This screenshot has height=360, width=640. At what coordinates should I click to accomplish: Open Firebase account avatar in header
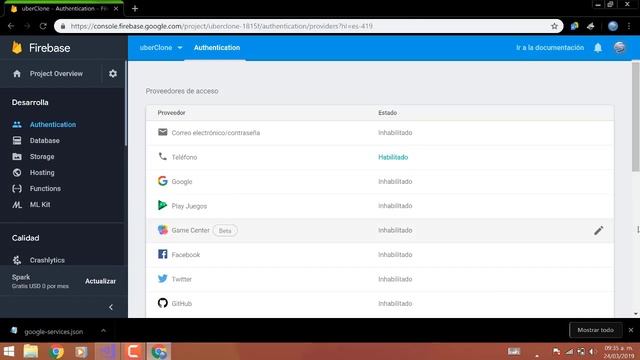pyautogui.click(x=620, y=48)
